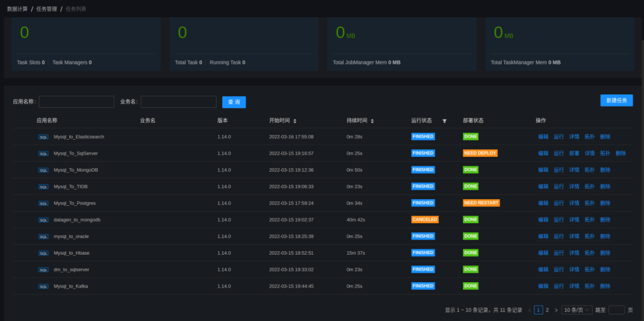The height and width of the screenshot is (321, 644).
Task: Click the SQL badge for Mysql_To_MongoDB
Action: pyautogui.click(x=44, y=170)
